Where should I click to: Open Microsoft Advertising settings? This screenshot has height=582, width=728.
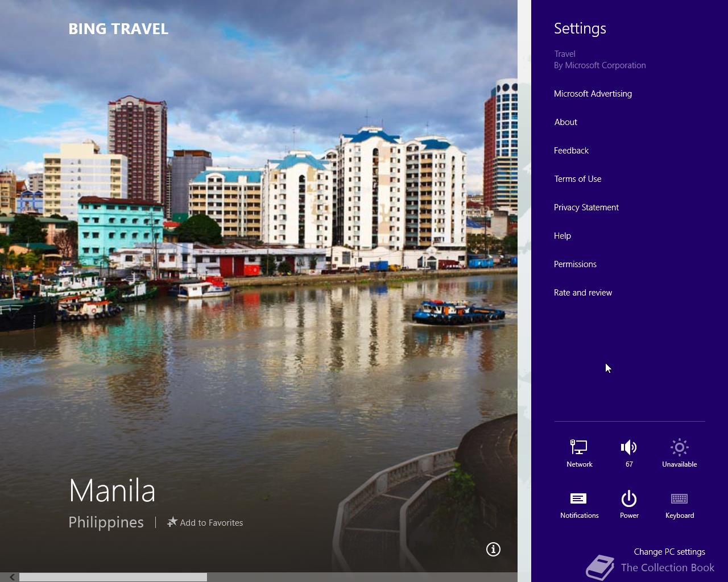[593, 94]
